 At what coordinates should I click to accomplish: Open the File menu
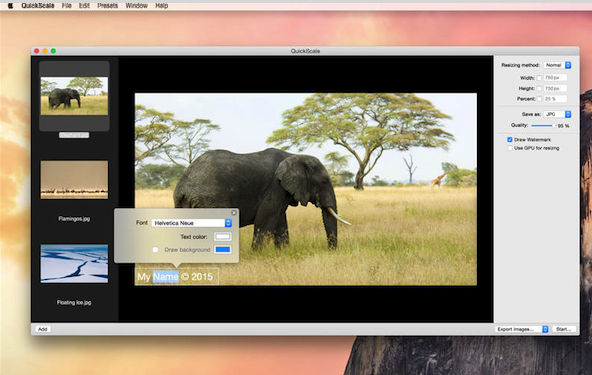pyautogui.click(x=66, y=6)
